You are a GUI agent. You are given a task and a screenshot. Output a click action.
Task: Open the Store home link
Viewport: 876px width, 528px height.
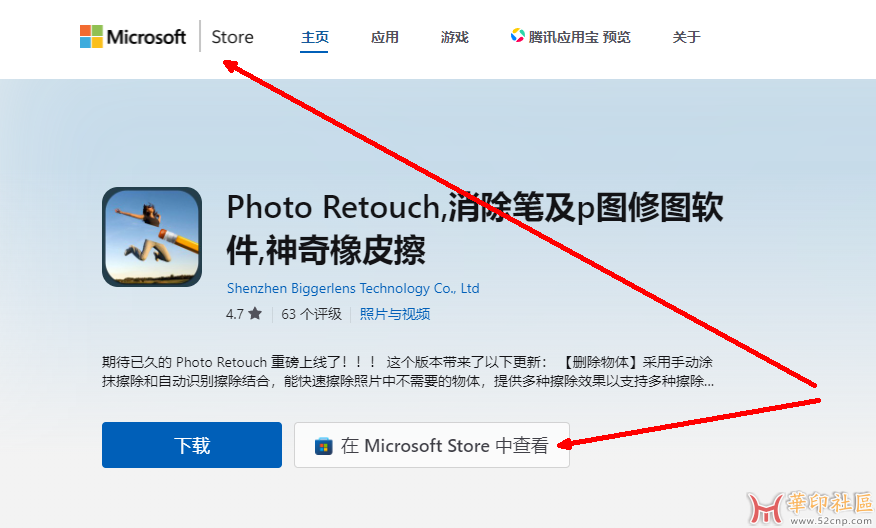(232, 37)
